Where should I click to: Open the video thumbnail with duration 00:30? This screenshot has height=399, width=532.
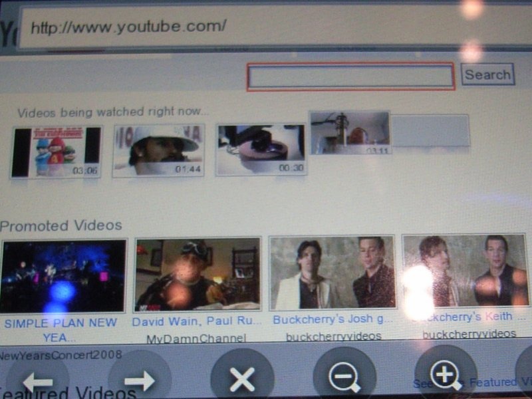[x=261, y=150]
